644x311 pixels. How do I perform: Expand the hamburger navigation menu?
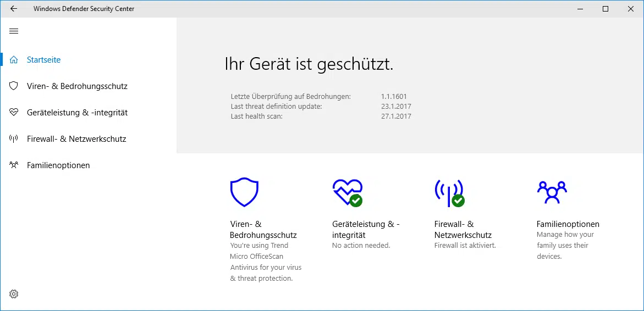tap(14, 31)
